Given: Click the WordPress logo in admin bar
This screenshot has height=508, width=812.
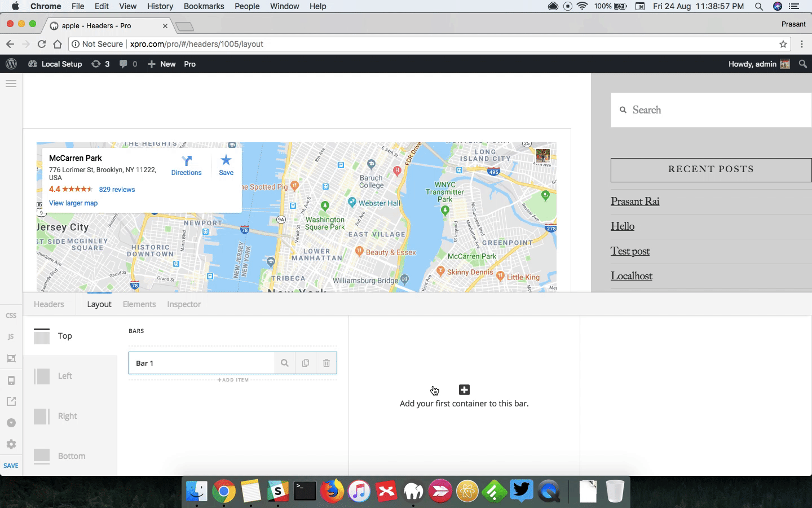Looking at the screenshot, I should [11, 64].
